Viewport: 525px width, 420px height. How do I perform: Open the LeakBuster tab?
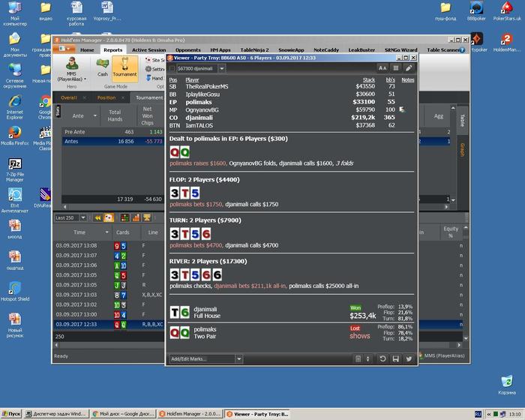coord(361,50)
